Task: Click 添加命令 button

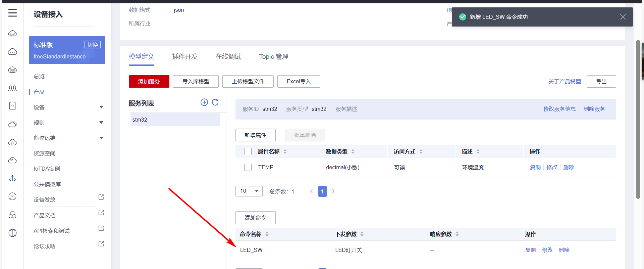Action: point(255,218)
